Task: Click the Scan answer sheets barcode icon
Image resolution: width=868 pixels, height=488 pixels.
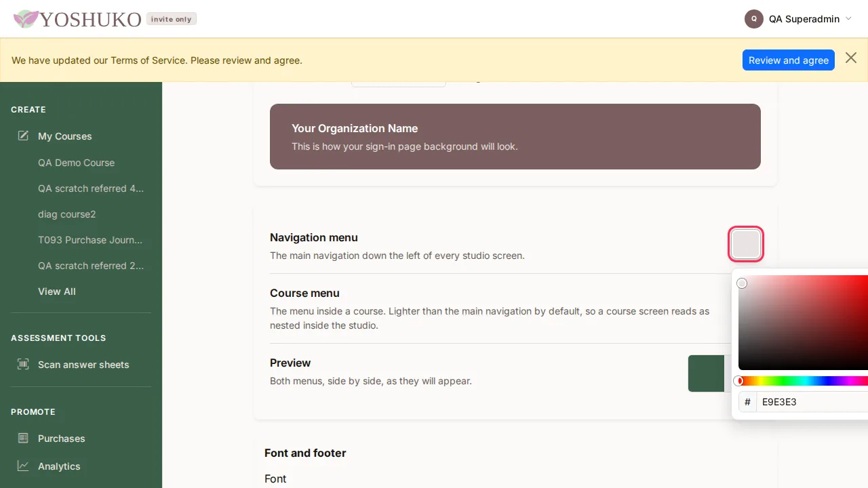Action: click(x=23, y=364)
